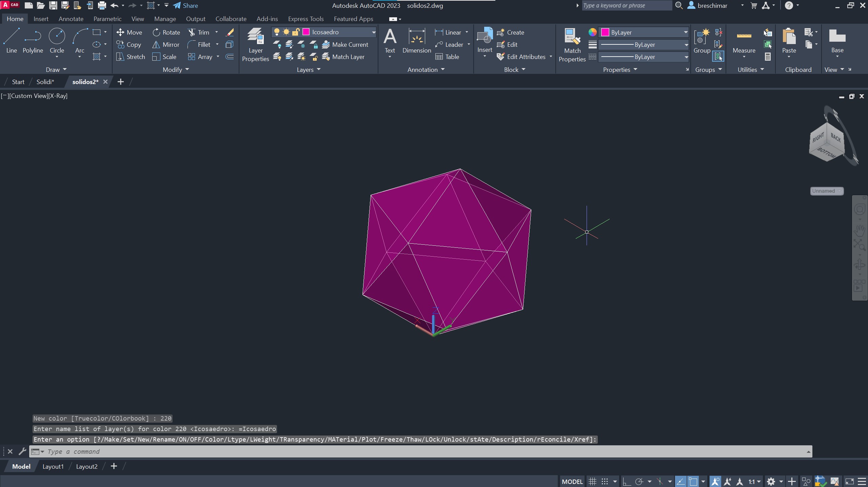Open the Unnamed UCS dropdown

point(827,191)
